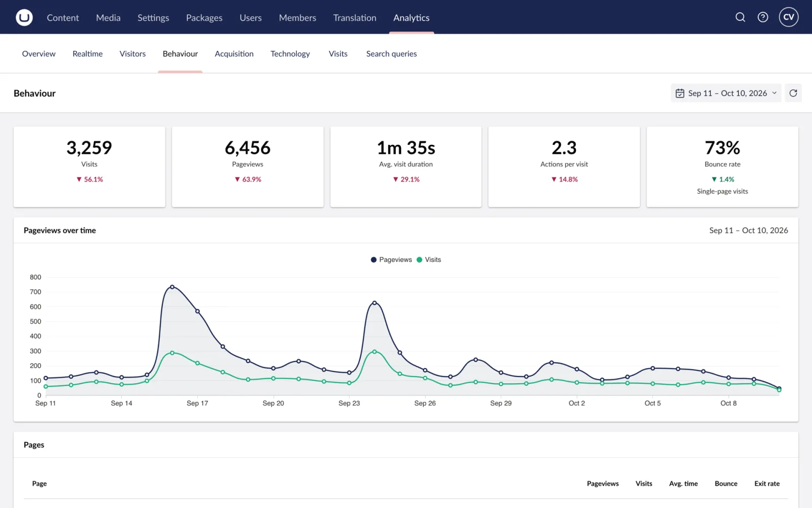Click the refresh icon beside the date range
This screenshot has height=508, width=812.
[793, 93]
